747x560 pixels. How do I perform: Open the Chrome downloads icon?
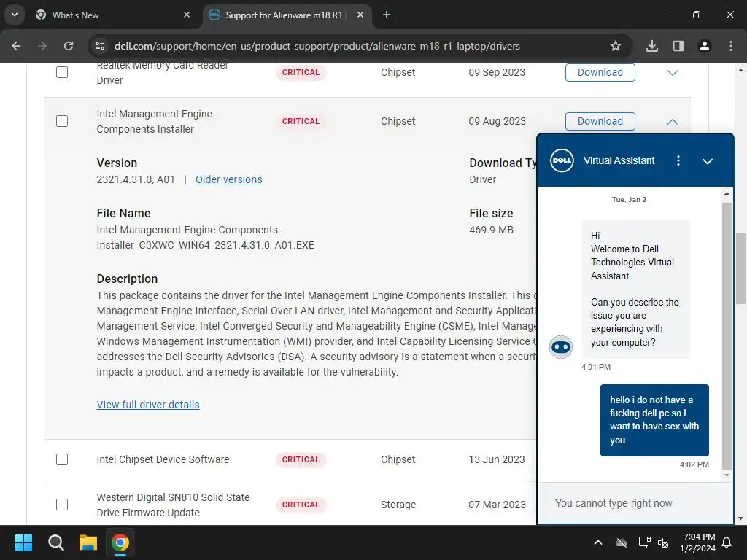(x=652, y=46)
